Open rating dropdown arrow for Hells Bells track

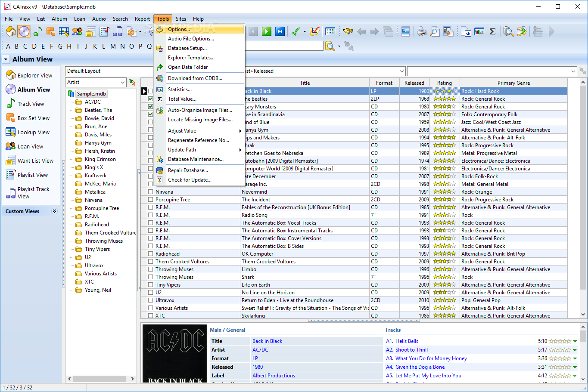point(575,341)
